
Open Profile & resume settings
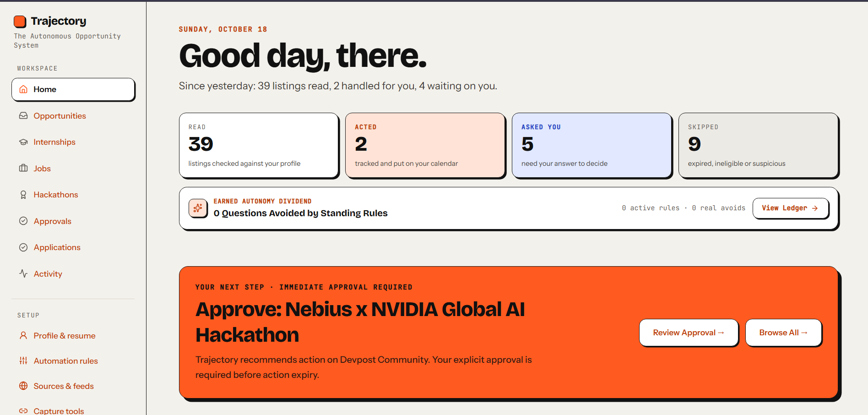[73, 336]
